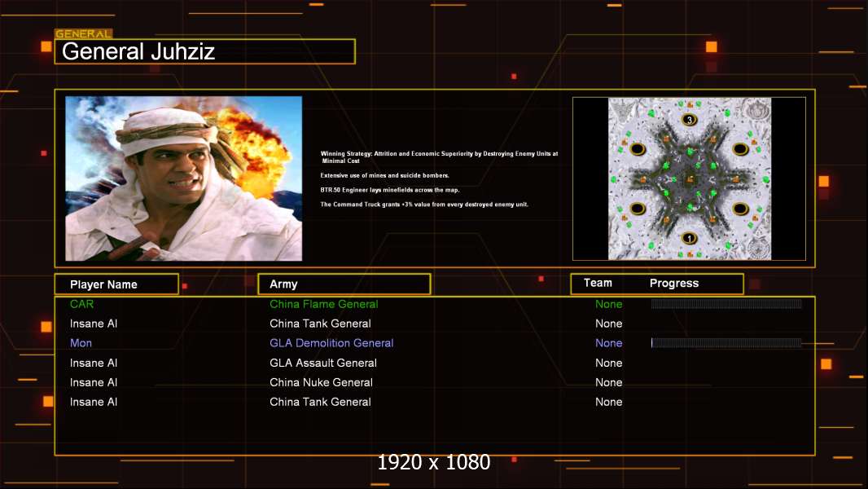The width and height of the screenshot is (868, 489).
Task: Select start position 1 on the map preview
Action: point(689,239)
